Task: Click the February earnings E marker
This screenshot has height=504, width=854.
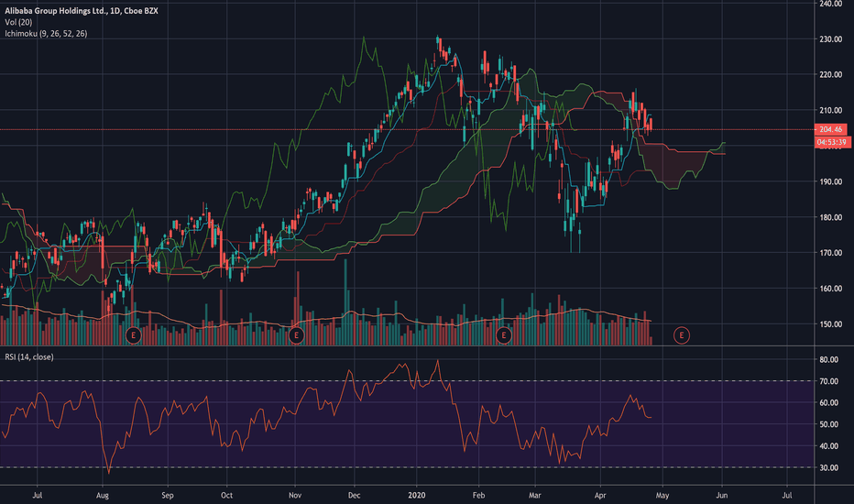Action: coord(503,335)
